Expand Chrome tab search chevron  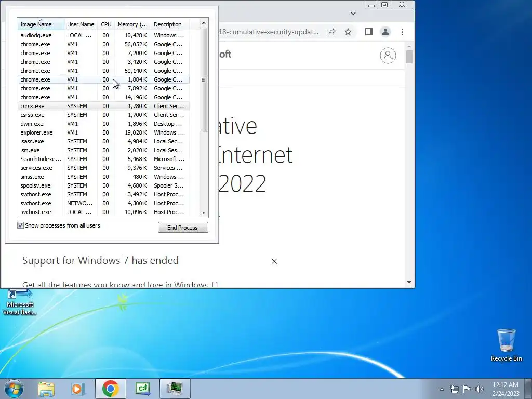coord(353,13)
